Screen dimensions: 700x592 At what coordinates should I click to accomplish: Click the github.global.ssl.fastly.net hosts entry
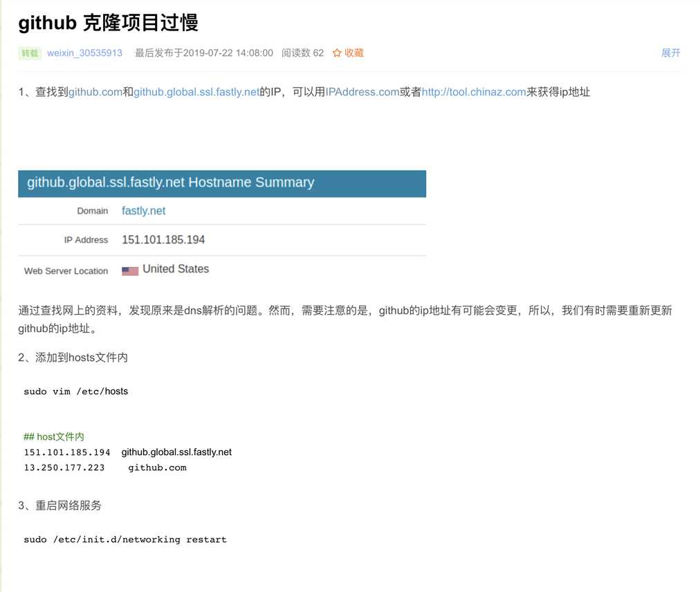coord(176,452)
